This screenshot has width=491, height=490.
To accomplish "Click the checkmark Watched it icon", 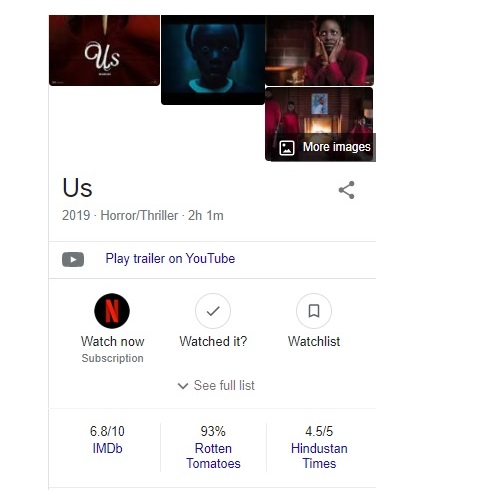I will (213, 311).
